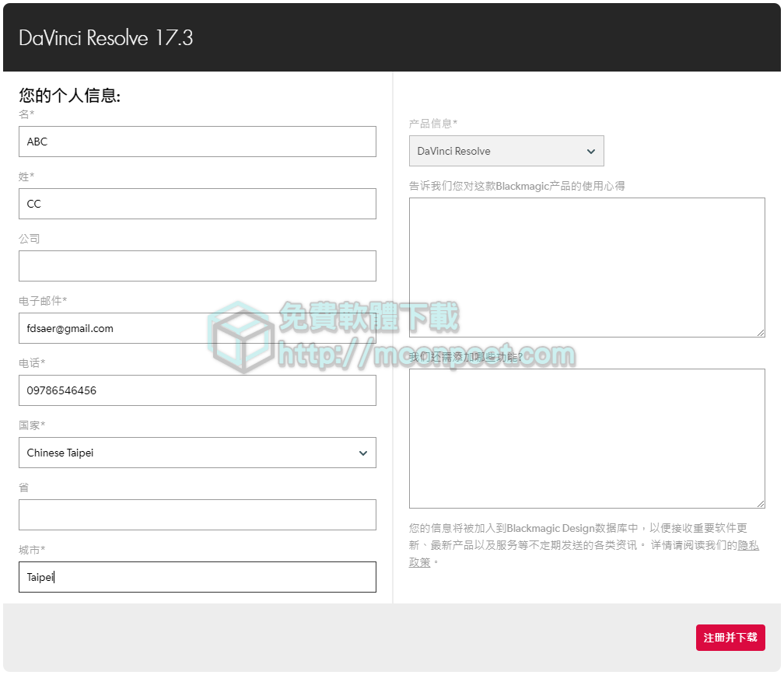
Task: Click the 名 first name field containing ABC
Action: 197,142
